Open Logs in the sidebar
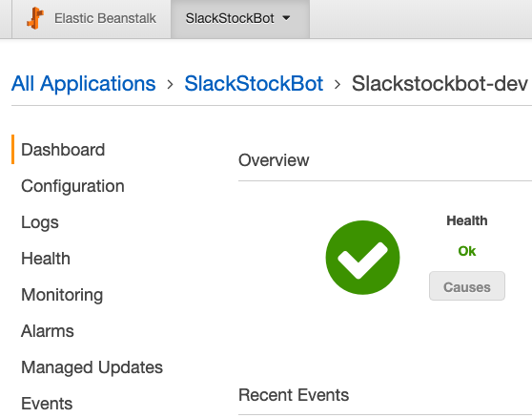The image size is (532, 418). pyautogui.click(x=40, y=222)
